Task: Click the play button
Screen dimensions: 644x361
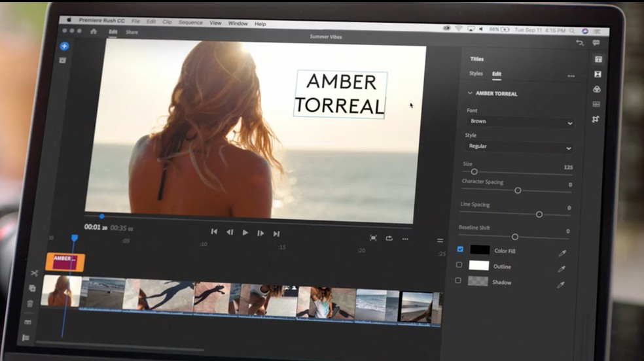Action: (x=245, y=233)
